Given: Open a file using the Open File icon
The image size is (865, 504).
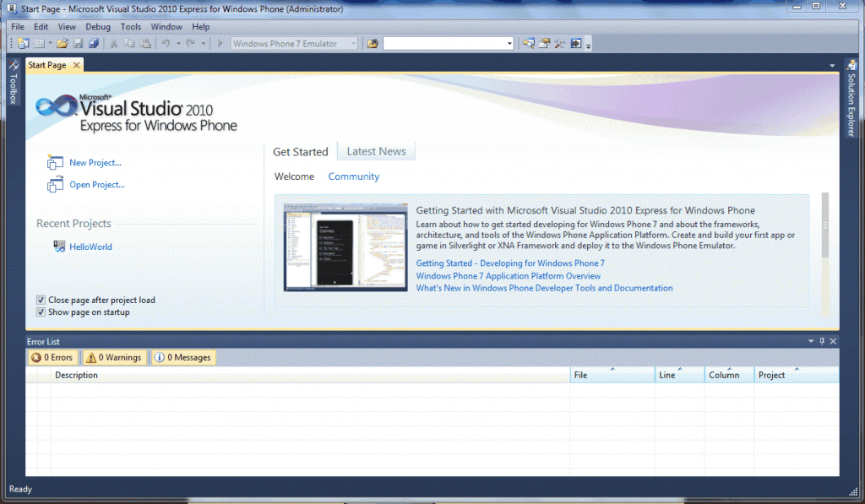Looking at the screenshot, I should 63,43.
